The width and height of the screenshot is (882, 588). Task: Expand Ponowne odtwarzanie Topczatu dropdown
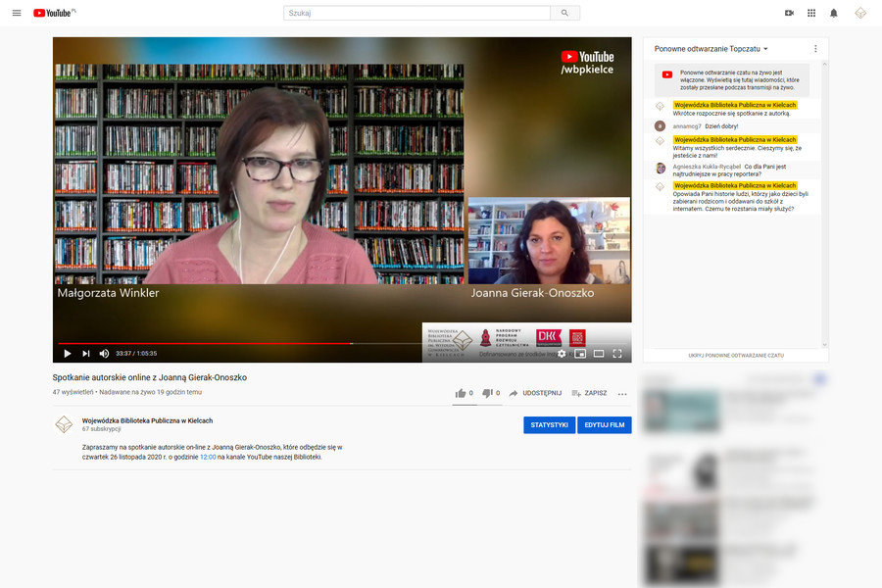(711, 49)
